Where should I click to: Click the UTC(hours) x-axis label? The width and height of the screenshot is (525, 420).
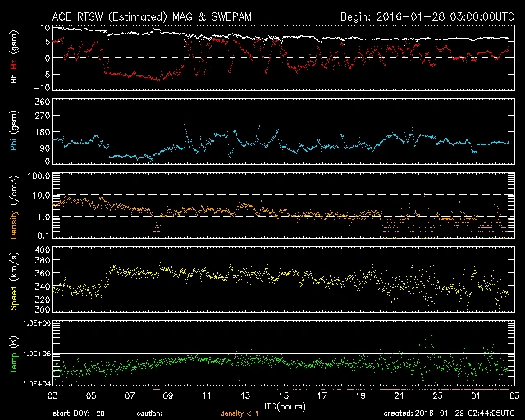pos(283,405)
